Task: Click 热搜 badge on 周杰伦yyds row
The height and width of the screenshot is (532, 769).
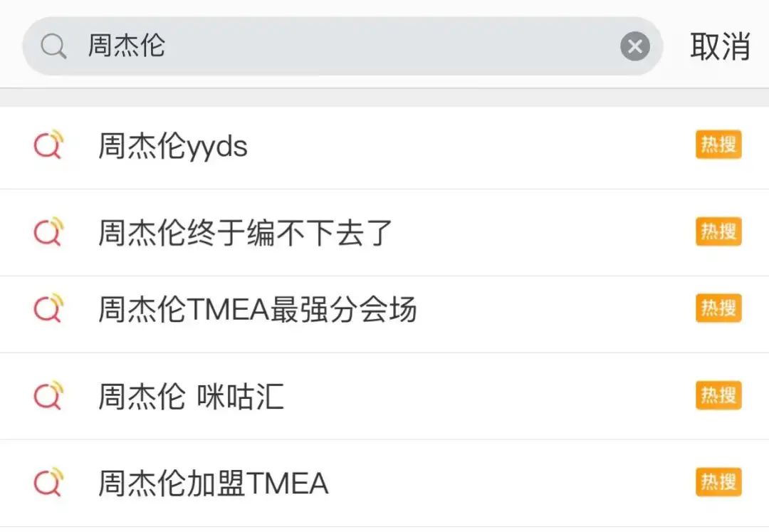Action: click(718, 145)
